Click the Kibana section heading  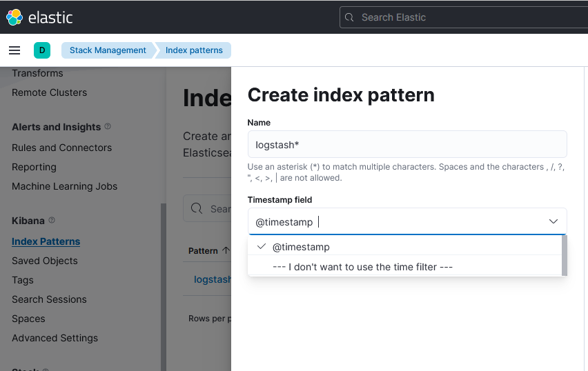click(28, 221)
